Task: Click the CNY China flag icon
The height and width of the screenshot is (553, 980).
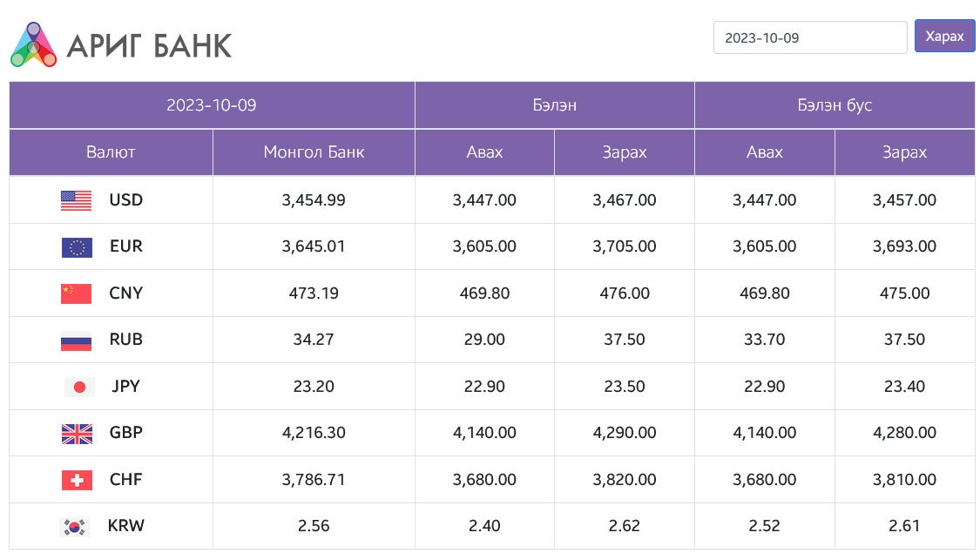Action: tap(76, 293)
